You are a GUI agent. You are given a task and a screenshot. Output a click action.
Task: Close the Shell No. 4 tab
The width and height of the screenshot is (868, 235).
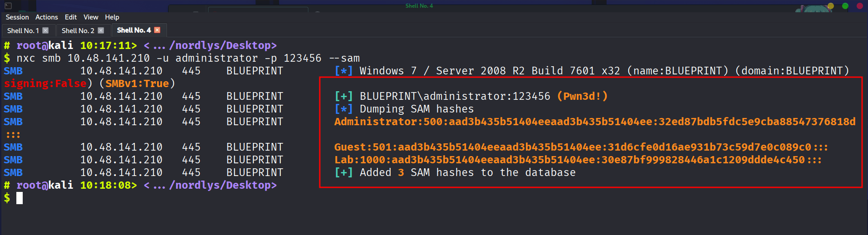(157, 30)
